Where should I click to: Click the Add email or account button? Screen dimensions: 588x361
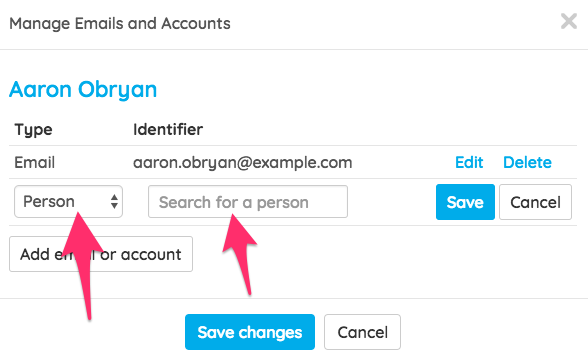[101, 254]
